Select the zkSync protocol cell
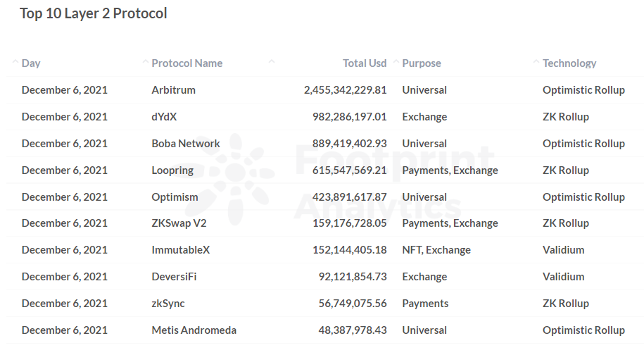This screenshot has height=355, width=644. [x=168, y=304]
